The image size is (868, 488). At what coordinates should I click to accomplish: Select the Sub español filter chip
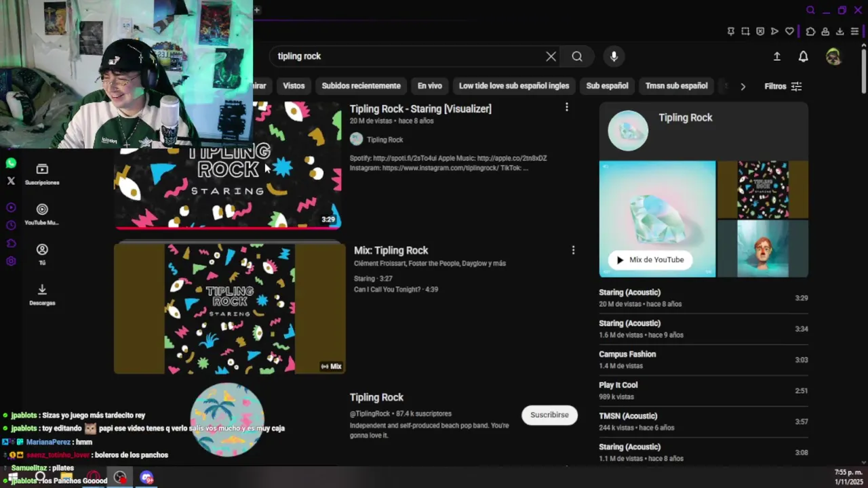[x=607, y=86]
